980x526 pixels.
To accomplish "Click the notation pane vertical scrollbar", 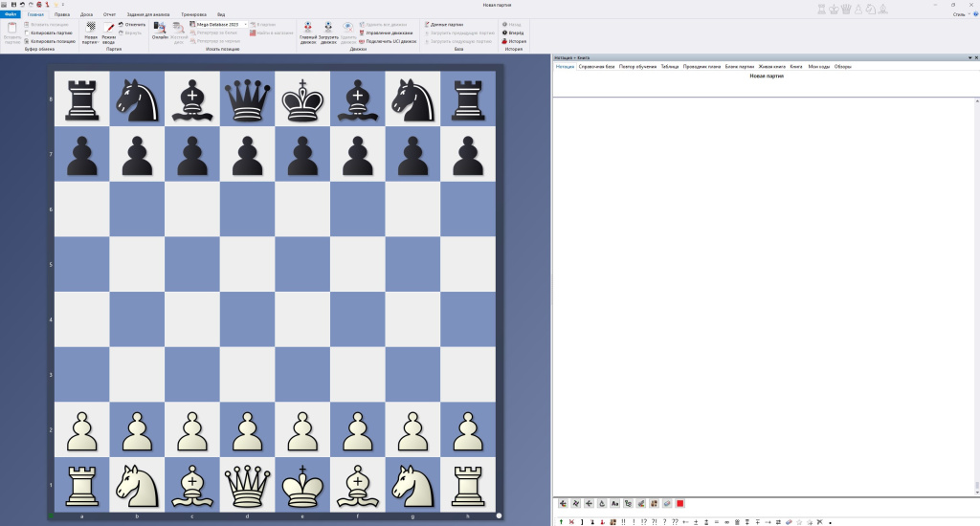I will (x=977, y=296).
